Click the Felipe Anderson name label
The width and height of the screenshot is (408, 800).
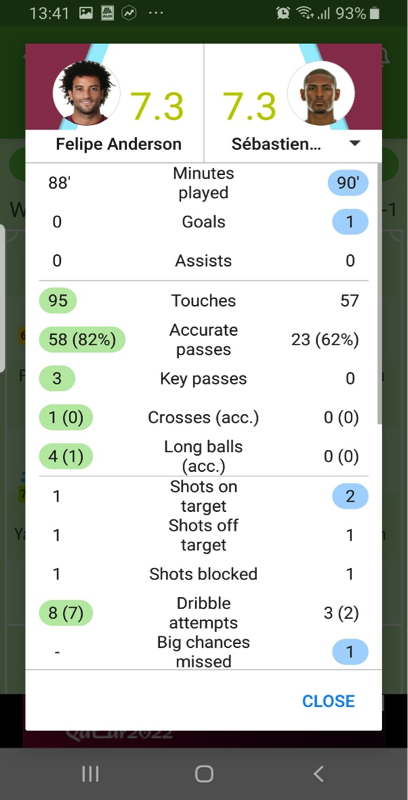coord(119,144)
